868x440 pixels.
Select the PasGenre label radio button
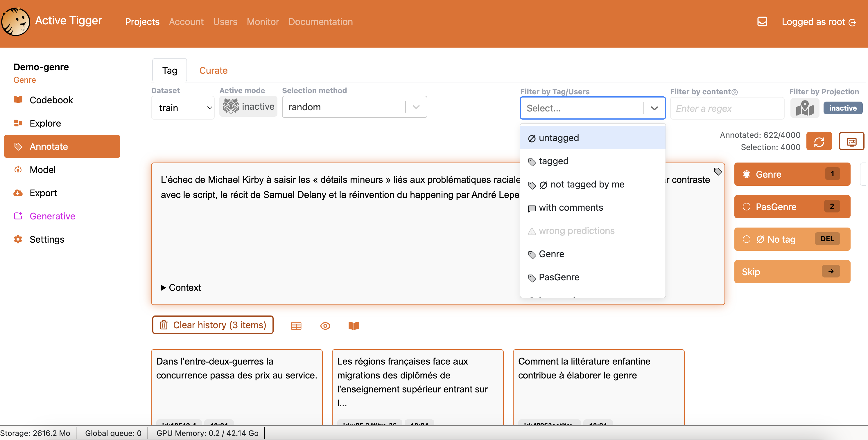pyautogui.click(x=746, y=206)
